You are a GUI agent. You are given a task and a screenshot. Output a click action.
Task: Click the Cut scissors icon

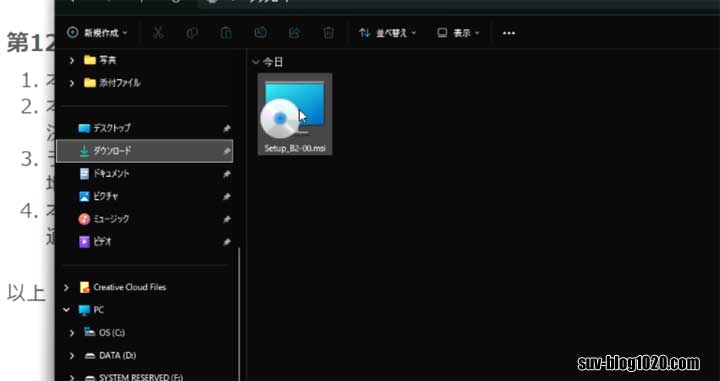(x=158, y=33)
